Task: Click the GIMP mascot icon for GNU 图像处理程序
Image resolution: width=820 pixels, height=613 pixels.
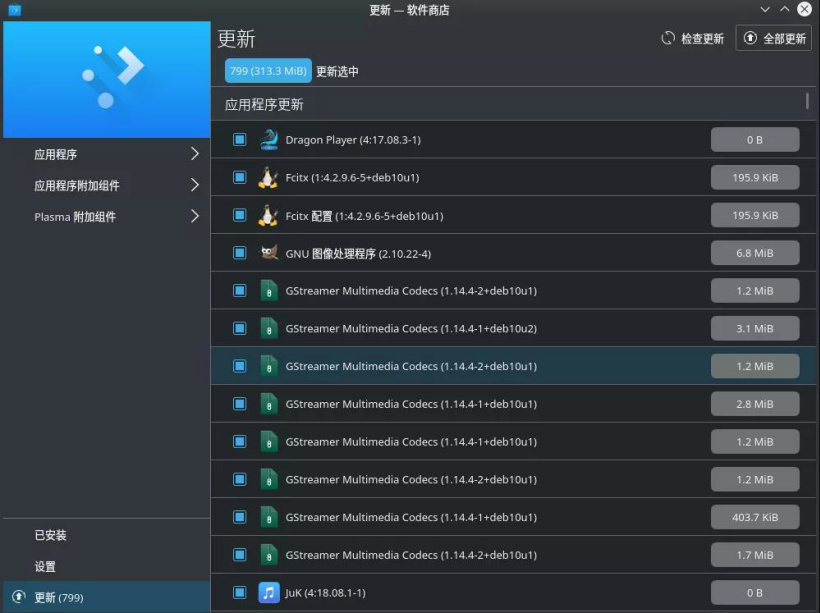Action: point(269,253)
